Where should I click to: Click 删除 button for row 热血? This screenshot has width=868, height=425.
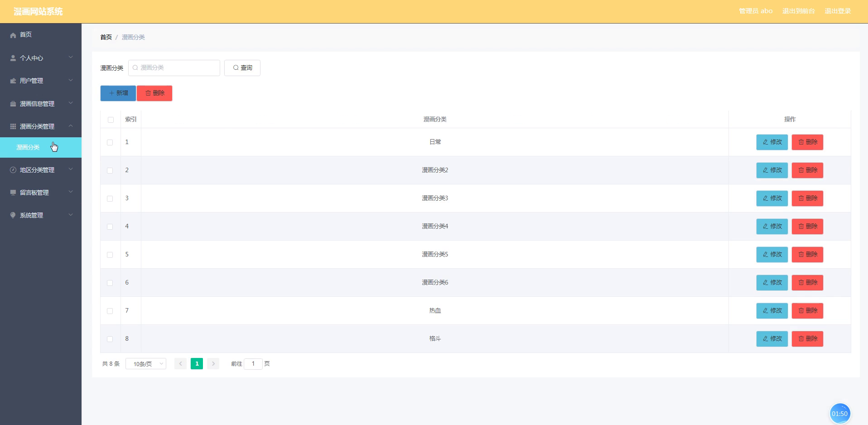click(x=807, y=311)
